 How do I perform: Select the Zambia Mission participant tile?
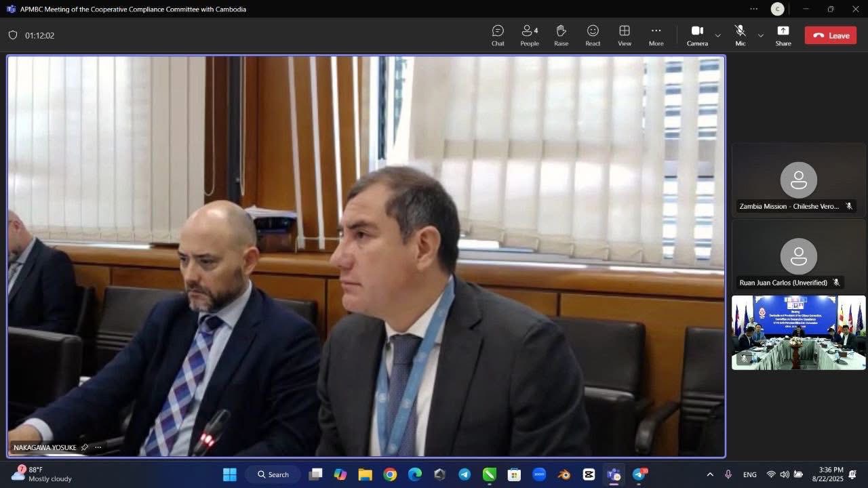coord(798,180)
